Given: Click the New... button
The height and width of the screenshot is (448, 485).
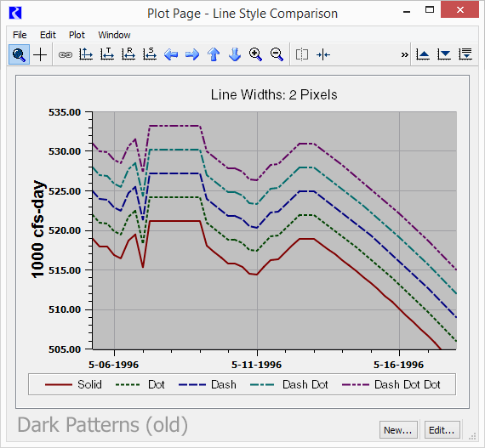Looking at the screenshot, I should pos(398,430).
